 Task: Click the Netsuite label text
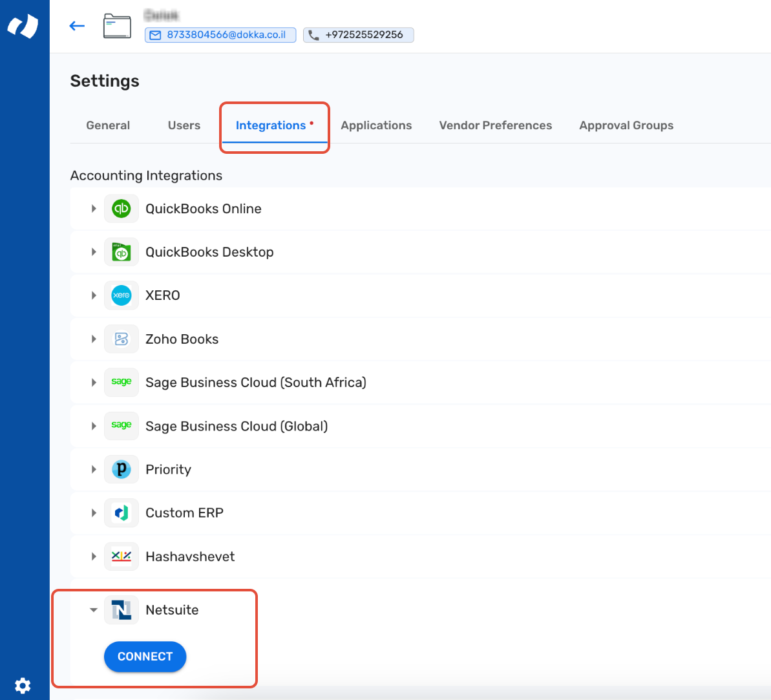[x=172, y=610]
